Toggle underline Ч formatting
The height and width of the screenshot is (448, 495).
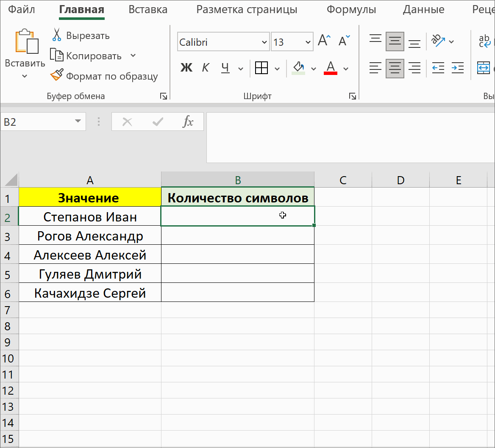point(225,67)
